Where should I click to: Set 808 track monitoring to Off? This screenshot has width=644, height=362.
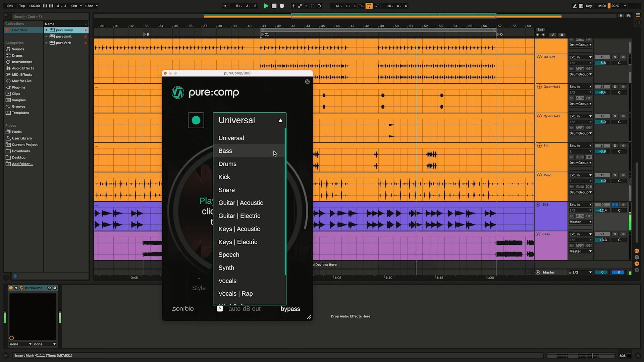pyautogui.click(x=589, y=216)
